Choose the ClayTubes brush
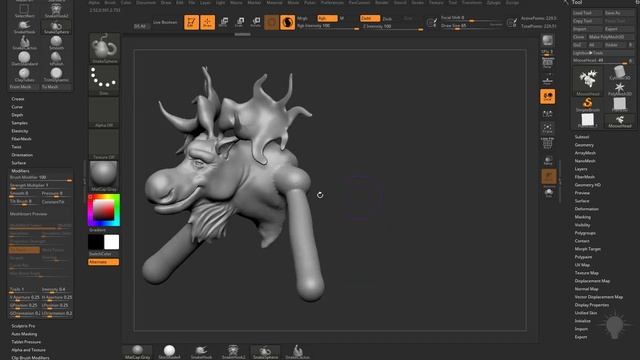The height and width of the screenshot is (360, 640). [24, 75]
